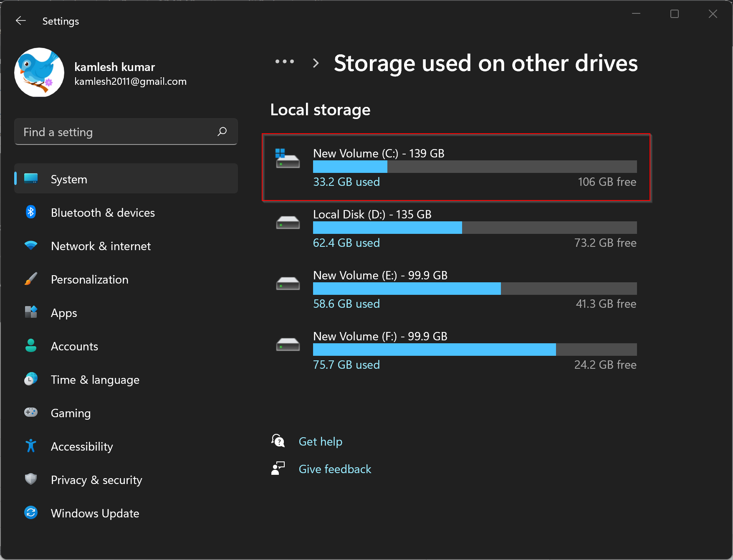
Task: Click the Find a setting search box
Action: (x=117, y=132)
